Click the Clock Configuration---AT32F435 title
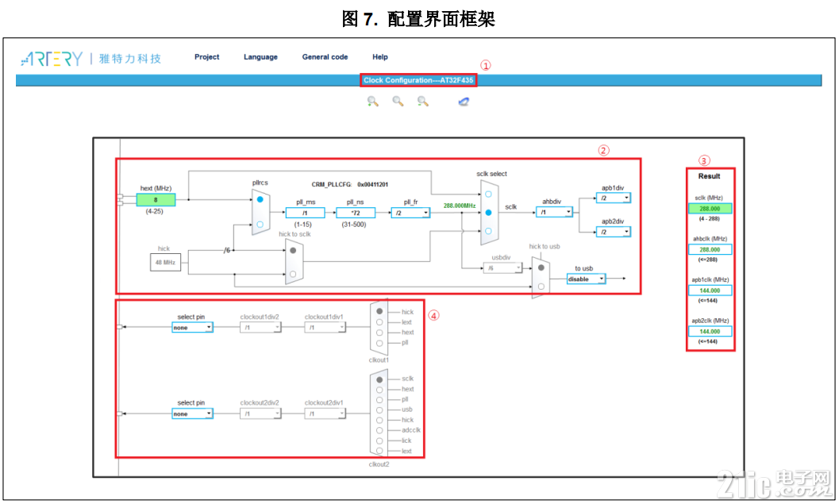The height and width of the screenshot is (504, 839). coord(418,80)
